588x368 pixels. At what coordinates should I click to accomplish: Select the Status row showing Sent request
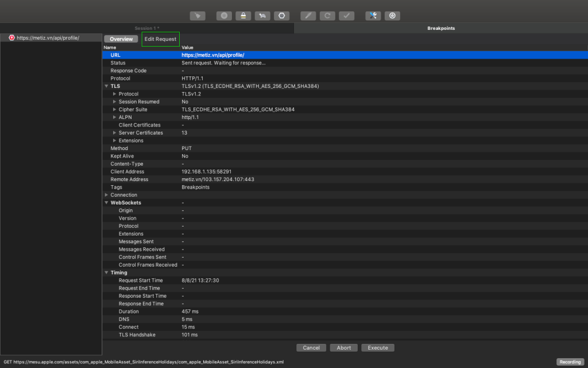click(345, 63)
